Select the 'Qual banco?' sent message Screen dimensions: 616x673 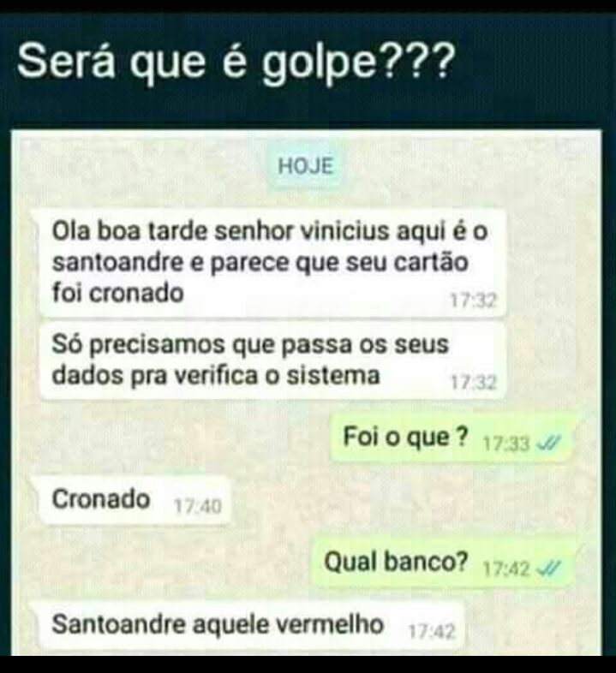coord(442,563)
